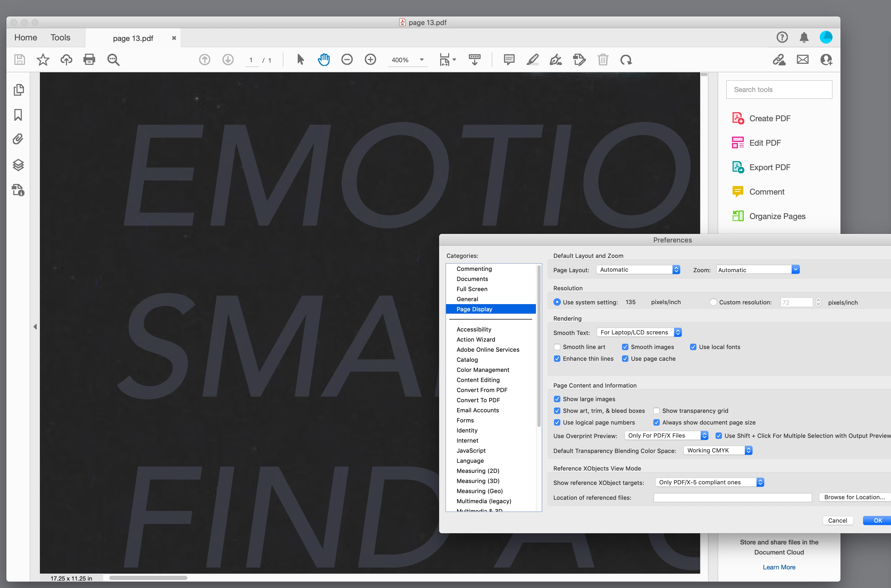Enable Smooth line art checkbox
Image resolution: width=891 pixels, height=588 pixels.
coord(557,347)
